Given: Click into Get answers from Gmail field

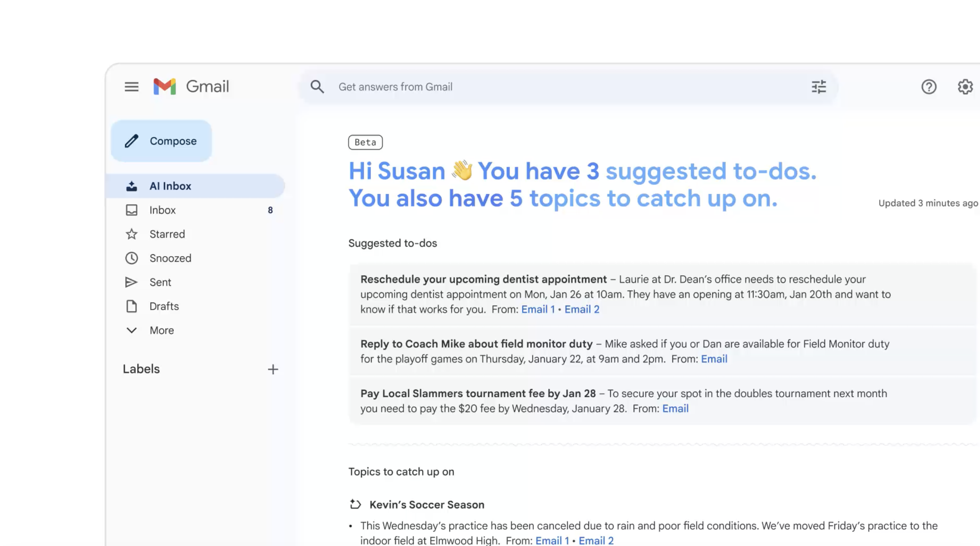Looking at the screenshot, I should pyautogui.click(x=537, y=87).
